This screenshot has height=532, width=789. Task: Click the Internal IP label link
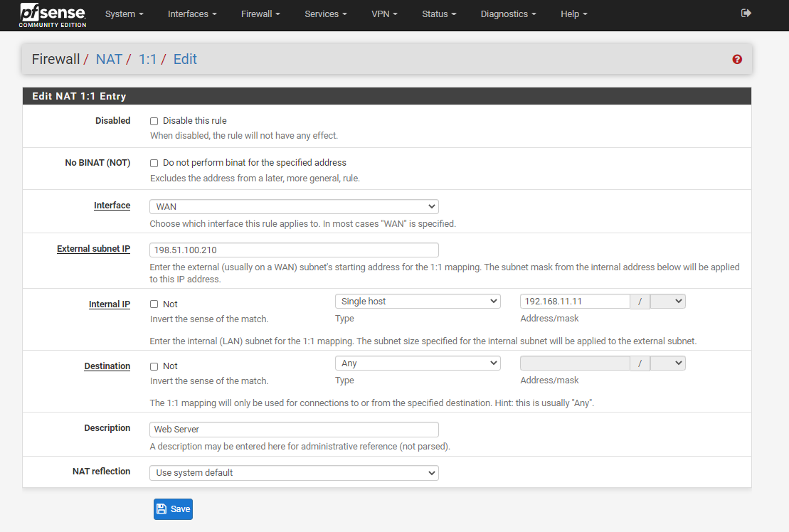[109, 304]
